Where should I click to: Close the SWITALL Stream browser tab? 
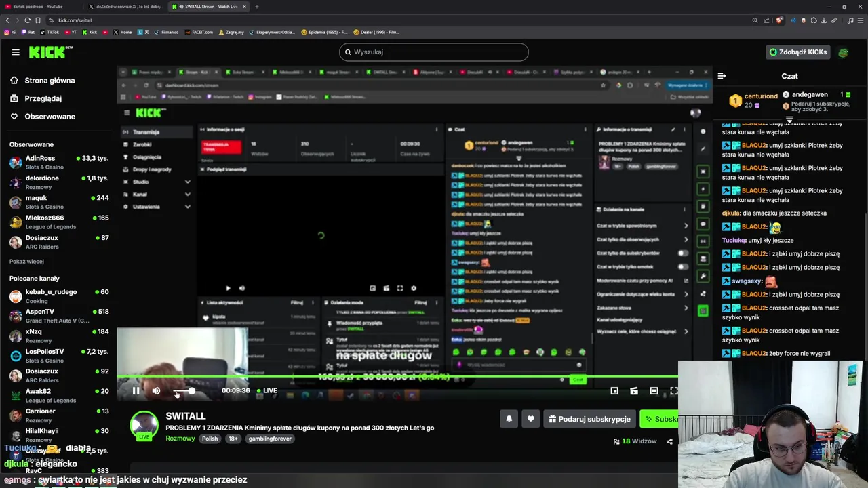[245, 7]
